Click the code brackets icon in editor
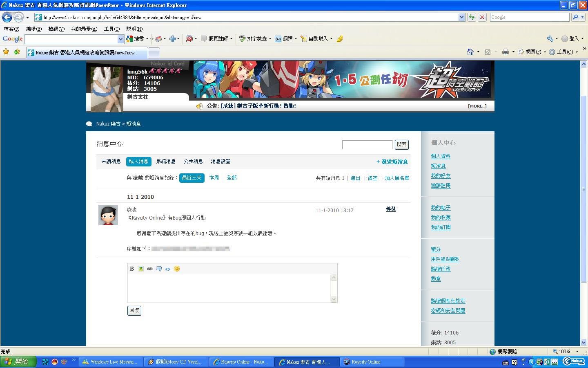Image resolution: width=588 pixels, height=368 pixels. click(168, 269)
